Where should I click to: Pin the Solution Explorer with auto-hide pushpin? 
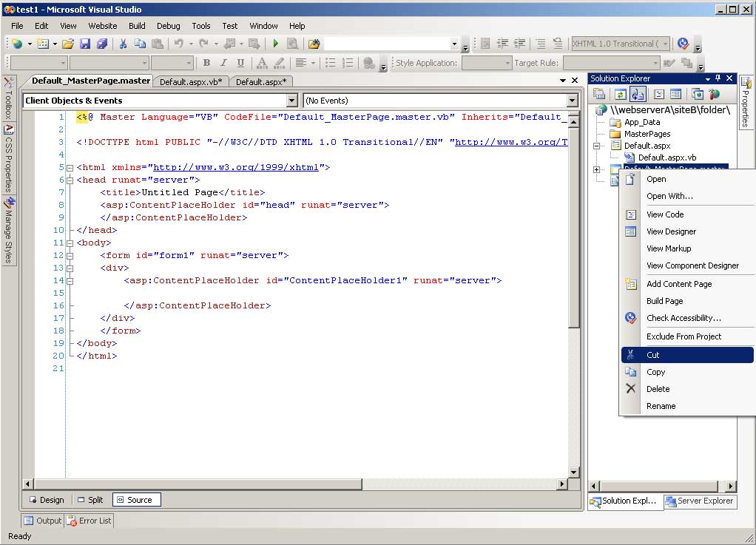coord(718,78)
